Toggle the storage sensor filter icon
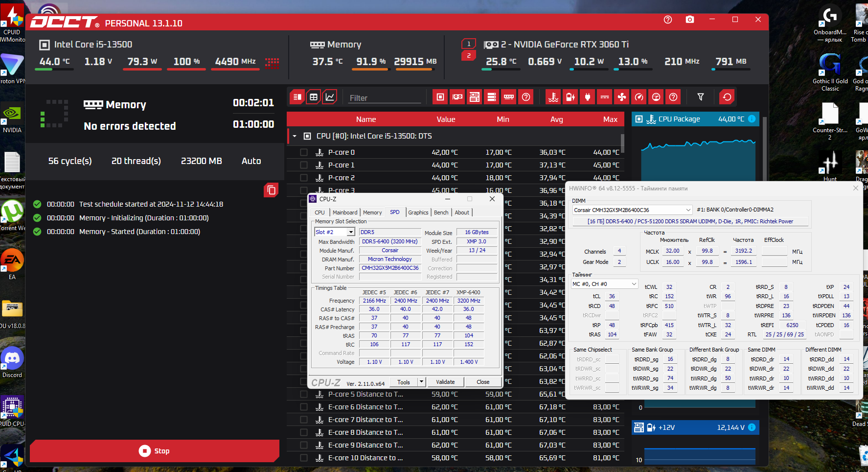The width and height of the screenshot is (868, 472). (x=492, y=97)
